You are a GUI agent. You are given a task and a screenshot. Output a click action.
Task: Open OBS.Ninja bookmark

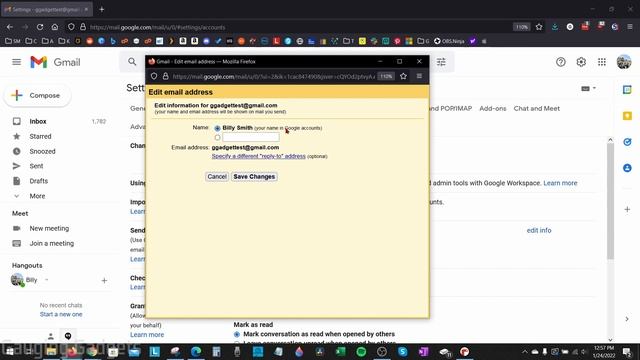[449, 41]
